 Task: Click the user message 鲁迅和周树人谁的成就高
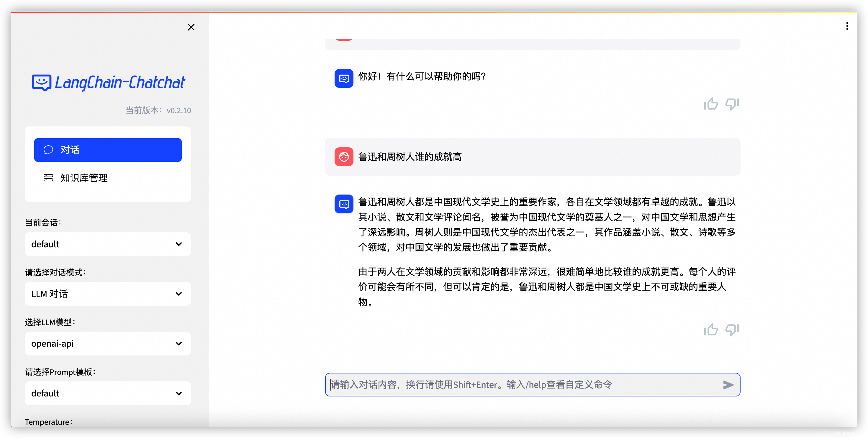click(x=410, y=157)
